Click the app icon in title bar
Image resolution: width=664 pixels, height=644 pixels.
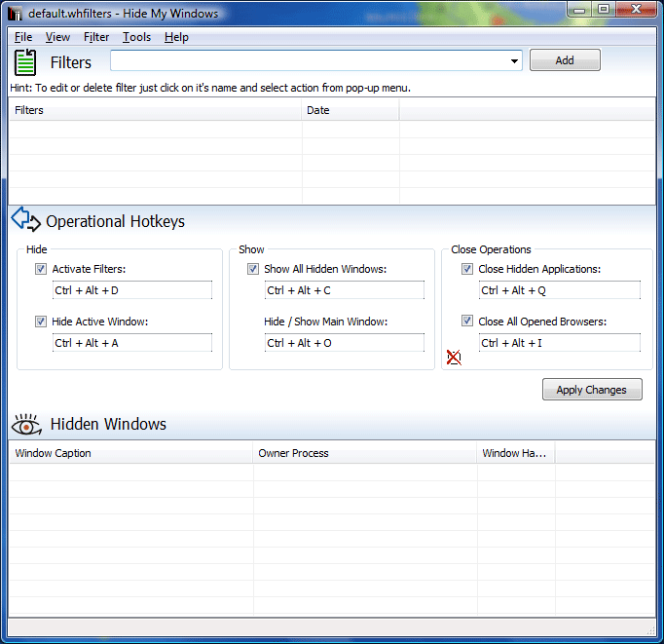coord(14,14)
